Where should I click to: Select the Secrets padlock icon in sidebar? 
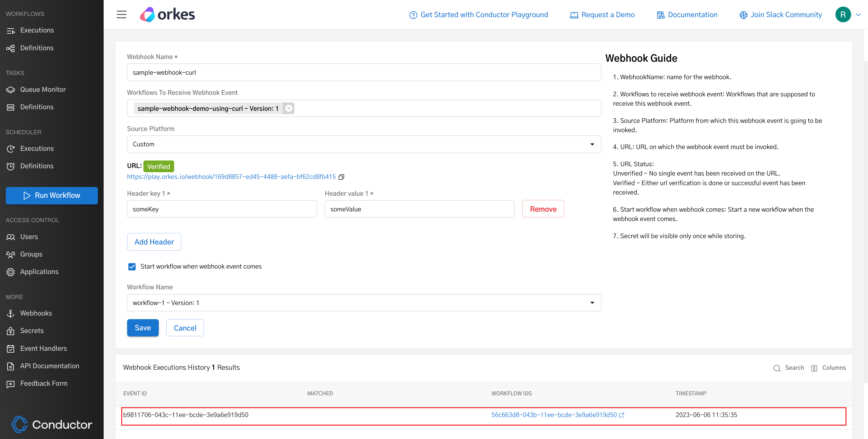pyautogui.click(x=11, y=331)
